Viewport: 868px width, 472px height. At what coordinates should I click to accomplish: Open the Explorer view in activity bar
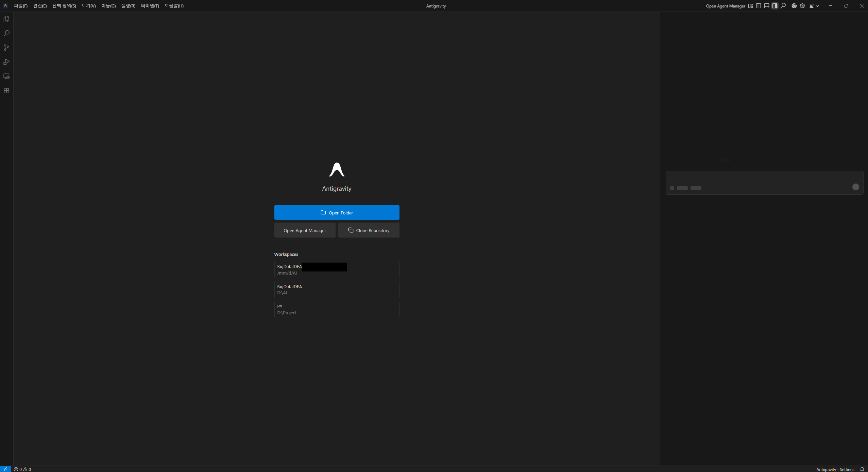(x=6, y=19)
